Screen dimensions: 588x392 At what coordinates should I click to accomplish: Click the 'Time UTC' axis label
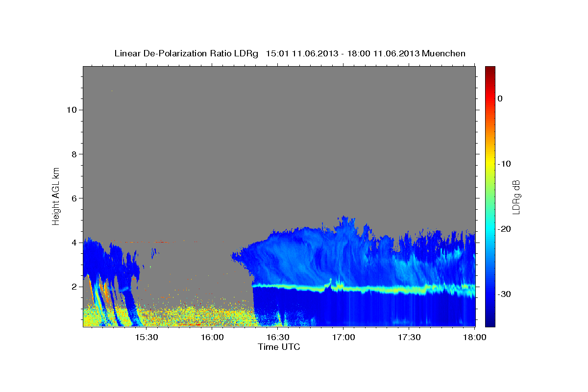(x=279, y=347)
